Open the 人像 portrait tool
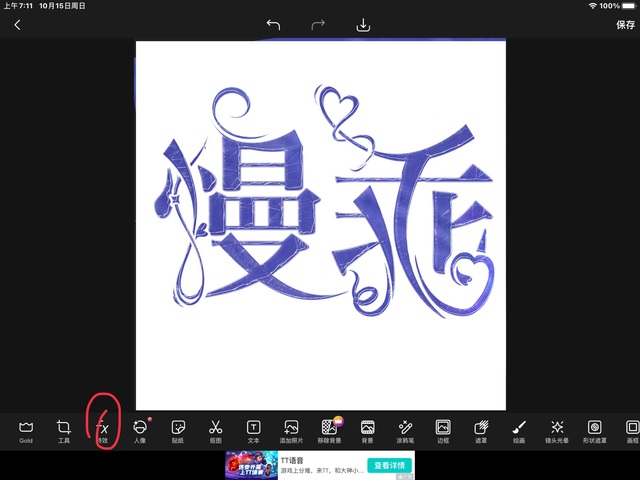640x480 pixels. pyautogui.click(x=140, y=429)
